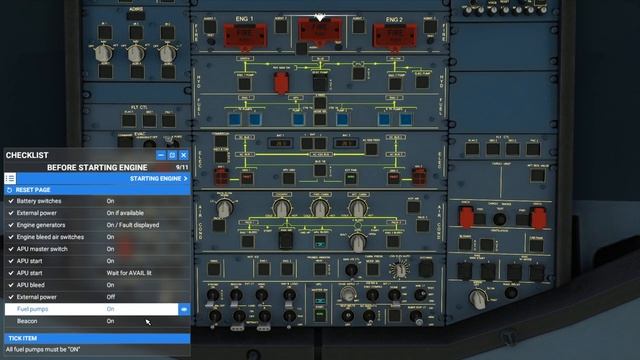This screenshot has height=360, width=640.
Task: Minimize the Checklist panel
Action: click(161, 155)
